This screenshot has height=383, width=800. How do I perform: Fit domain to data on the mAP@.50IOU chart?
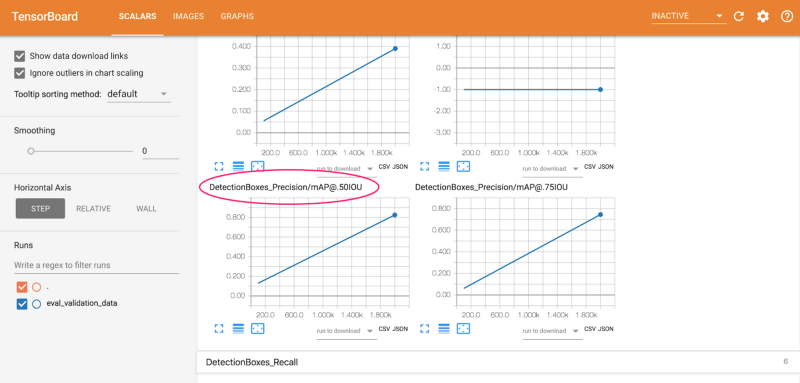(x=258, y=329)
